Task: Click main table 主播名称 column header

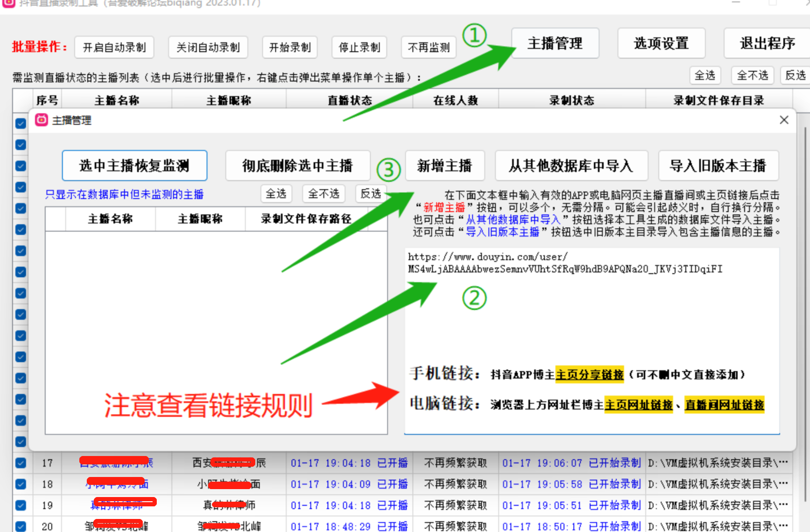Action: coord(117,100)
